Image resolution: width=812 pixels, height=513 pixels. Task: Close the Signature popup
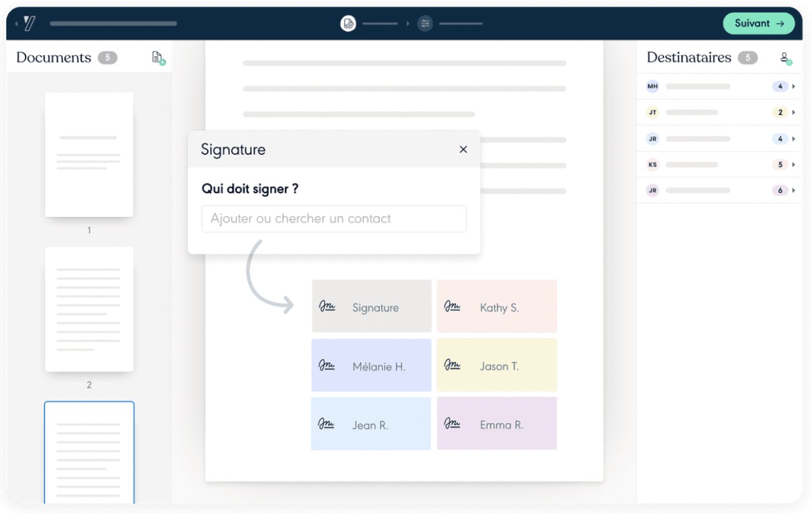pyautogui.click(x=463, y=149)
